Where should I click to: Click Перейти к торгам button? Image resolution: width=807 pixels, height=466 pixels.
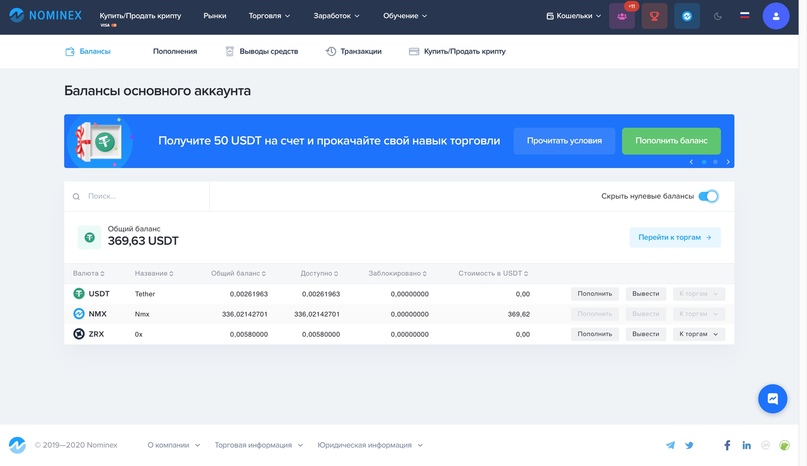[x=675, y=237]
